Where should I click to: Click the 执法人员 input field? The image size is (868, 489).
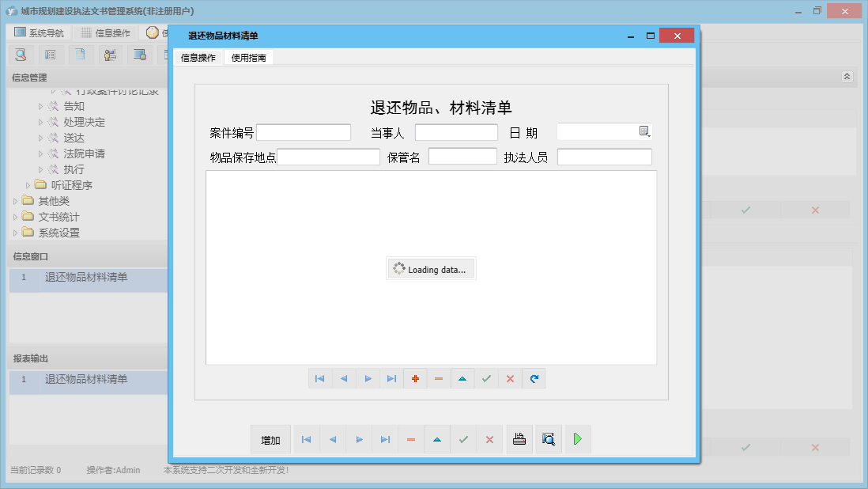pos(604,157)
